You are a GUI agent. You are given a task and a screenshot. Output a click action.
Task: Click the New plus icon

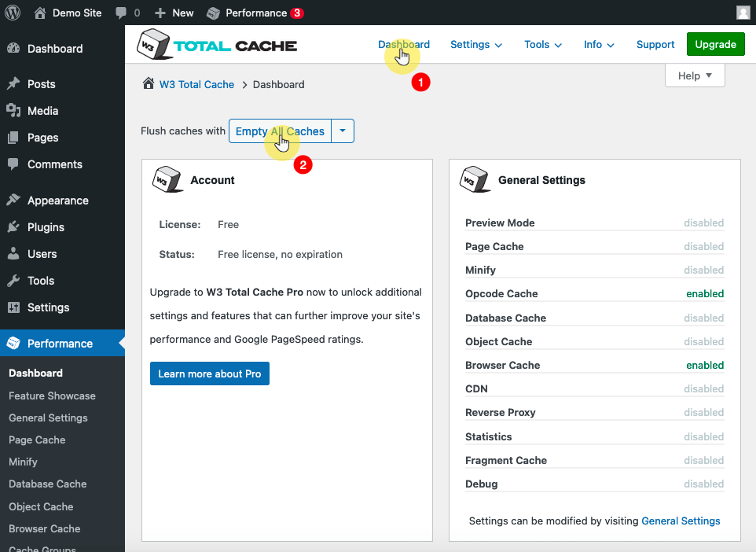160,13
